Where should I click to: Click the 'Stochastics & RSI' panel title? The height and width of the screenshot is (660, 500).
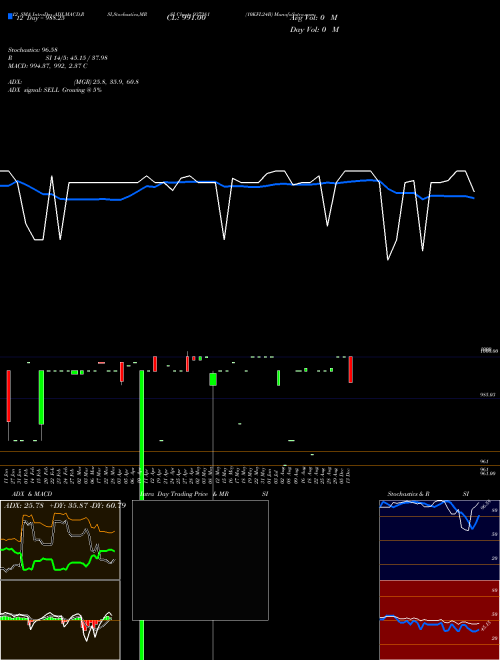coord(428,494)
